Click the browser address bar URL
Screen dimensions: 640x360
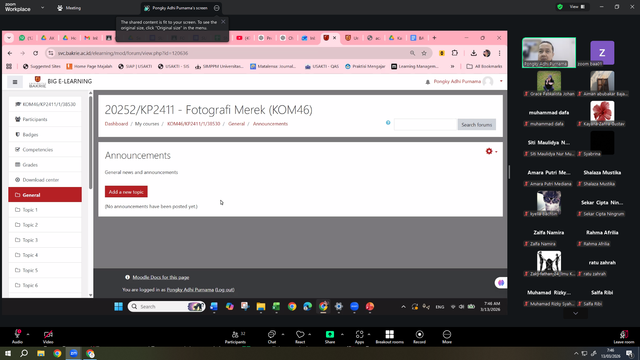[123, 53]
